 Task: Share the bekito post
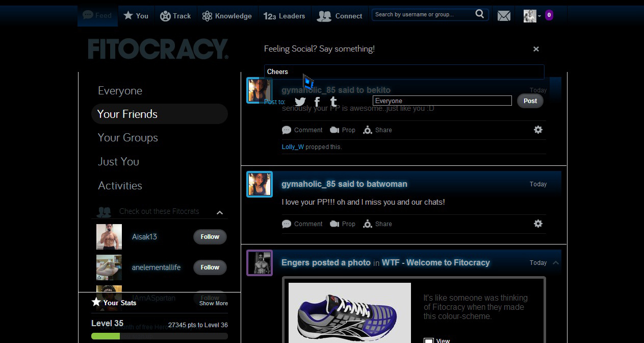point(377,130)
